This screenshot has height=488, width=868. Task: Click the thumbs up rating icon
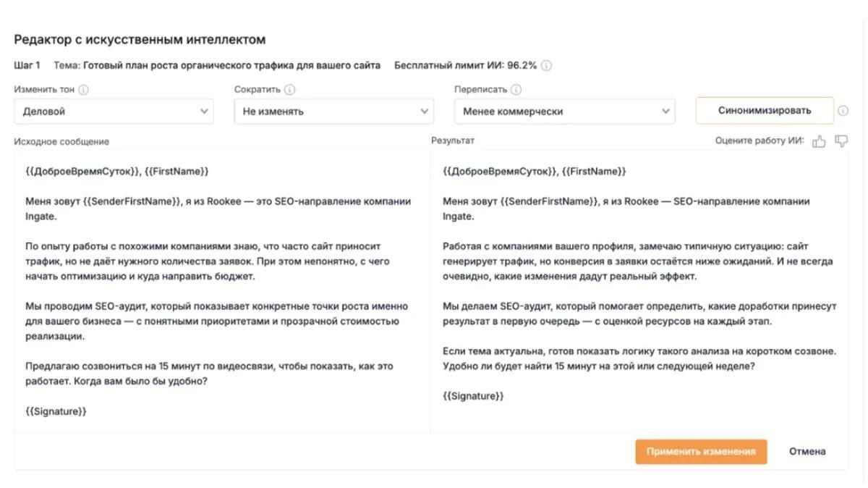819,141
